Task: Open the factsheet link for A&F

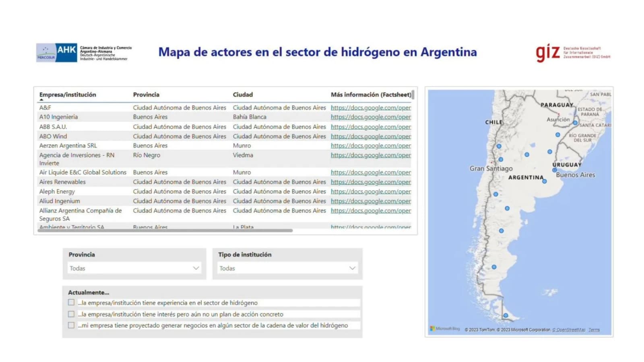Action: point(371,107)
